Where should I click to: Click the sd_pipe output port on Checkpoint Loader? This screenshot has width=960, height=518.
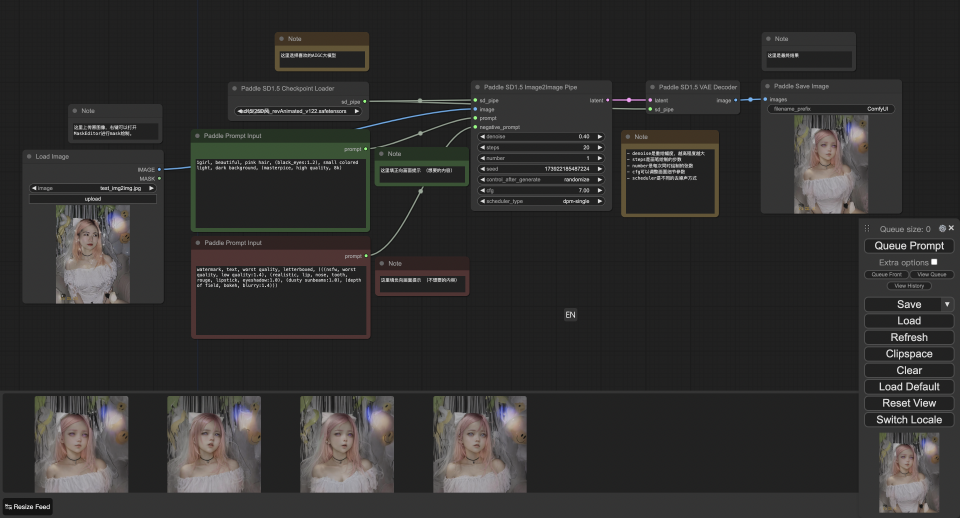(x=365, y=102)
